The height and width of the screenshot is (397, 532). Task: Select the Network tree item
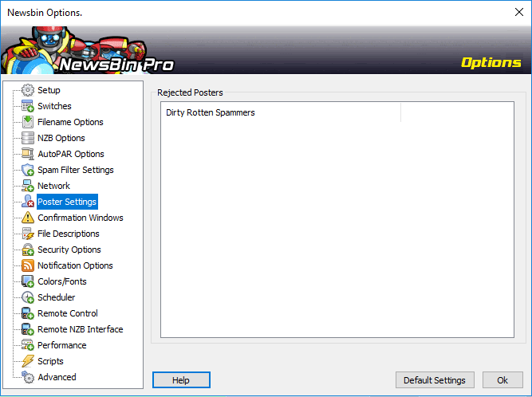[53, 186]
